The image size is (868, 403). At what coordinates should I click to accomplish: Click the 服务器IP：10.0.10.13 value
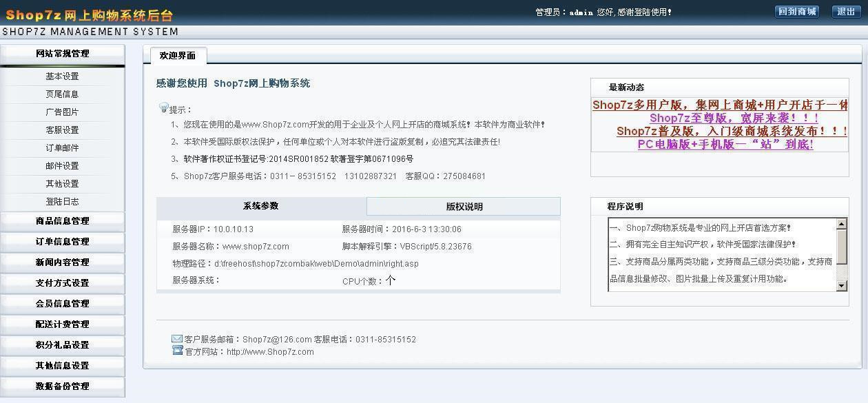(x=213, y=229)
